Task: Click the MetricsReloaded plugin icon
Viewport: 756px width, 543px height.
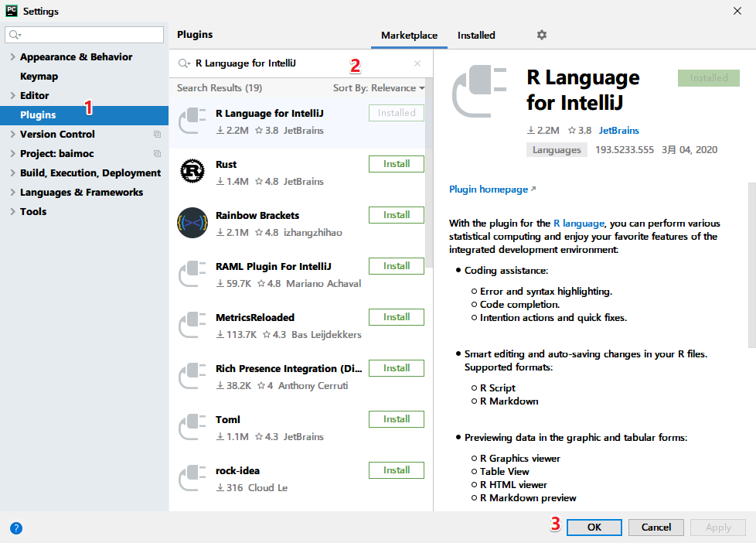Action: 192,325
